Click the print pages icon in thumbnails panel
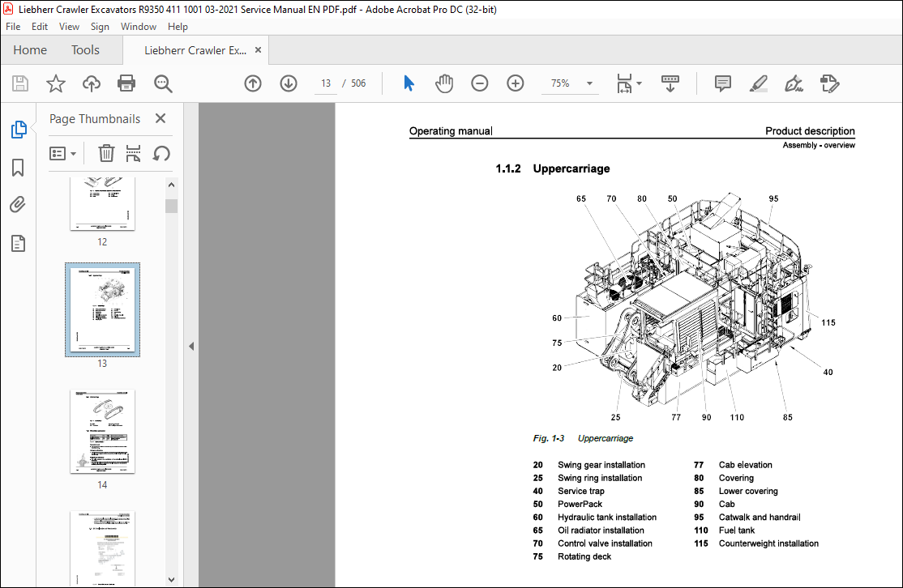903x588 pixels. point(133,154)
